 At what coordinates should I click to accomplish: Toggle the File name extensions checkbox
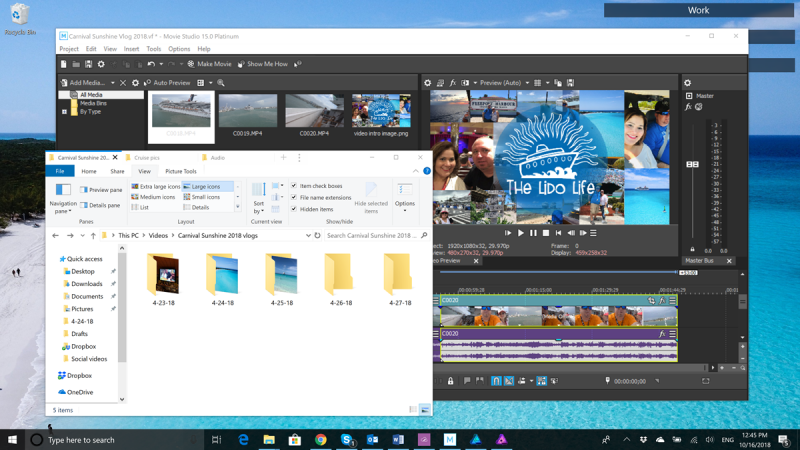[294, 197]
